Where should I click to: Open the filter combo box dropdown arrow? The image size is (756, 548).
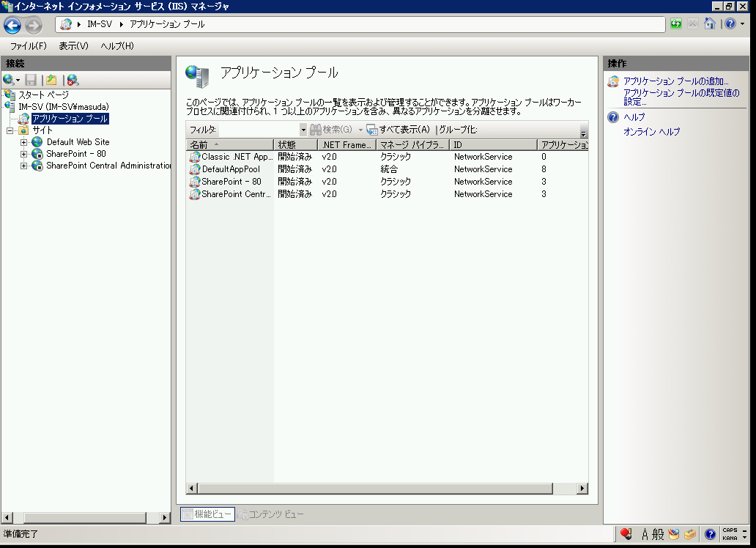pyautogui.click(x=303, y=130)
